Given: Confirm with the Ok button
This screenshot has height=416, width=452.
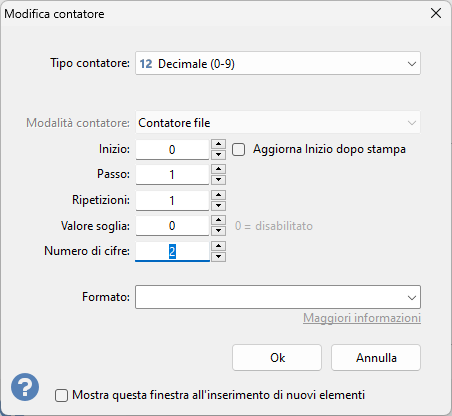Looking at the screenshot, I should click(277, 358).
